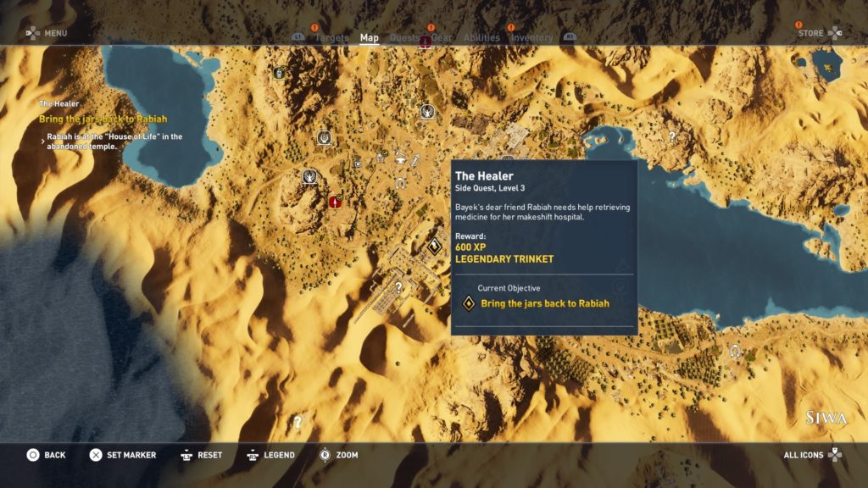Select the completed location icon near the northwest lake

click(x=280, y=73)
